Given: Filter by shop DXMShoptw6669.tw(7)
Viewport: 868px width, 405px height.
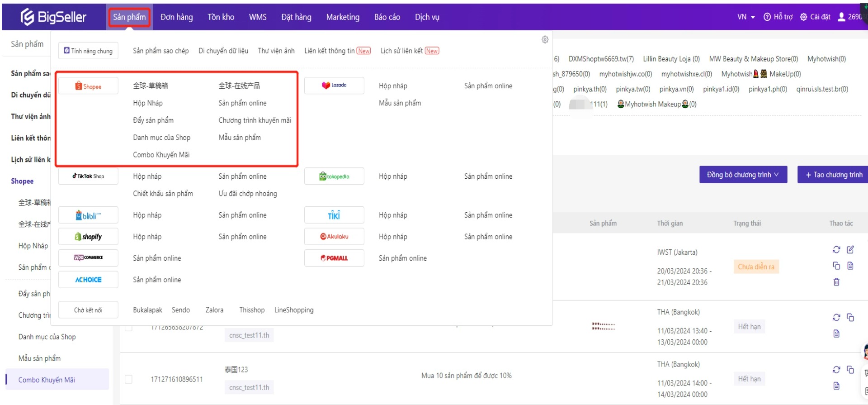Looking at the screenshot, I should (601, 59).
